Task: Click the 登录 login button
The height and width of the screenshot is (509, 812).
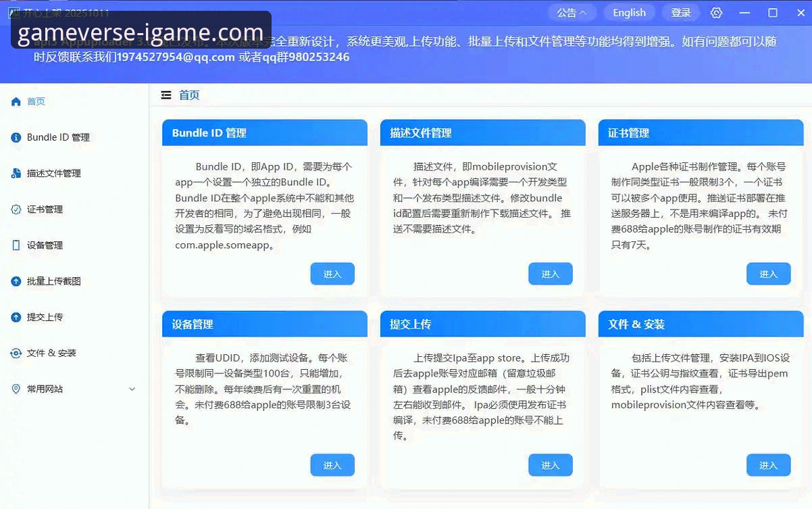Action: [x=681, y=13]
